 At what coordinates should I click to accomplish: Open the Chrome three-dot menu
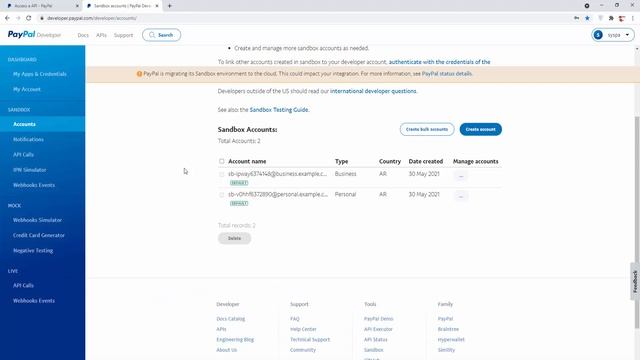click(633, 18)
